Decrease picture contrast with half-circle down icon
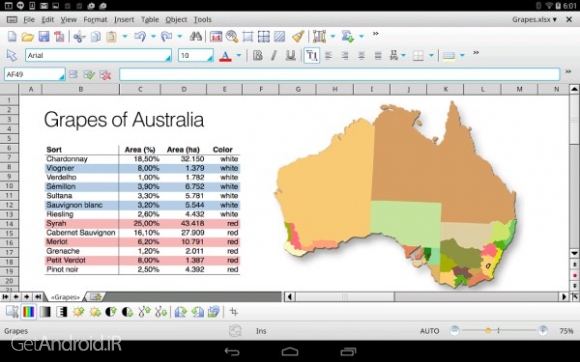580x362 pixels. pos(127,312)
